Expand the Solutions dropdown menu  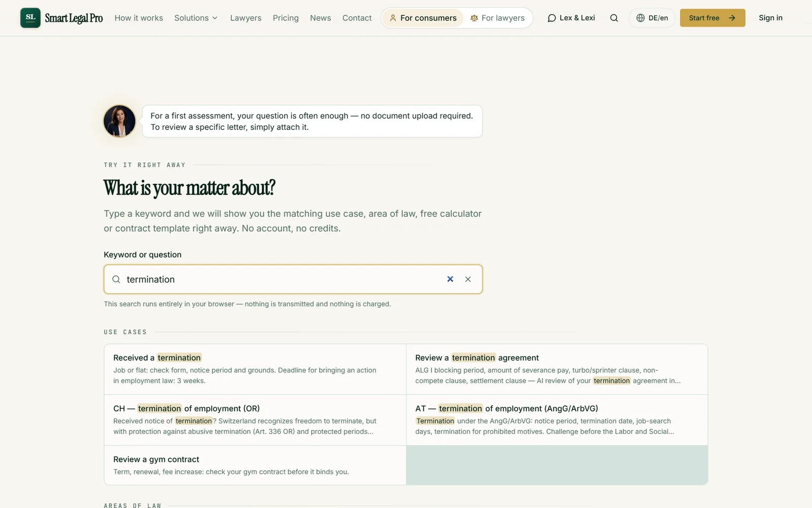click(196, 18)
